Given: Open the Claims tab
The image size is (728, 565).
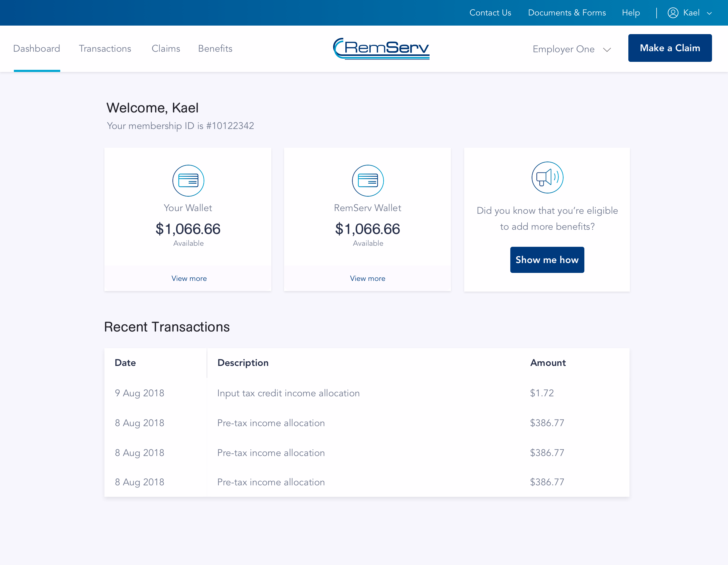Looking at the screenshot, I should tap(166, 49).
